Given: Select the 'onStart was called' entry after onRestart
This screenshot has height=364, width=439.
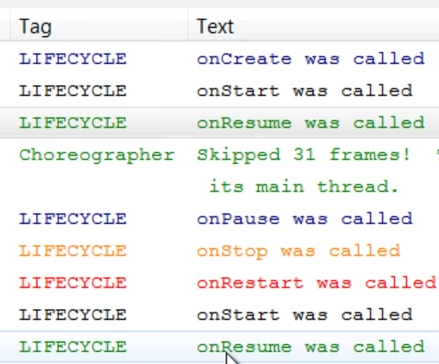Looking at the screenshot, I should tap(305, 315).
